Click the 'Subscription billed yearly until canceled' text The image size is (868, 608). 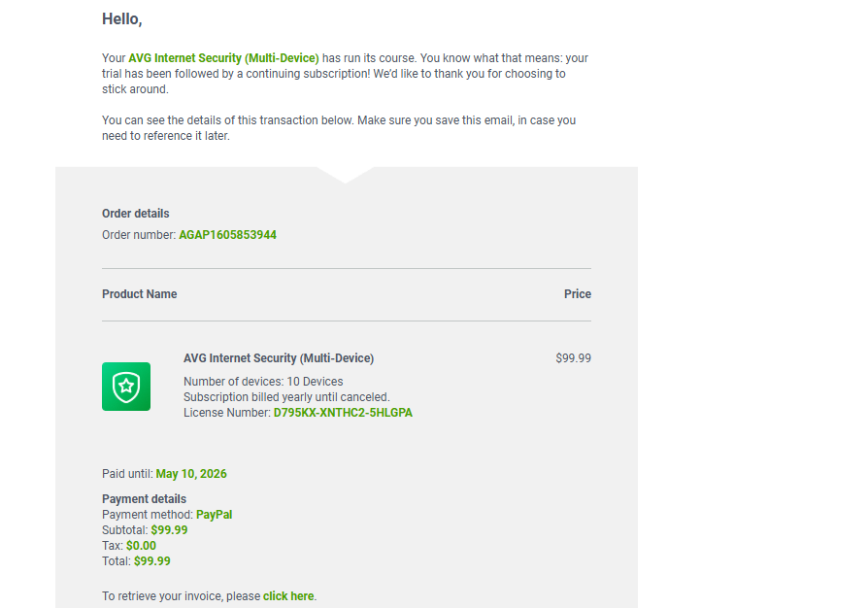pyautogui.click(x=286, y=397)
